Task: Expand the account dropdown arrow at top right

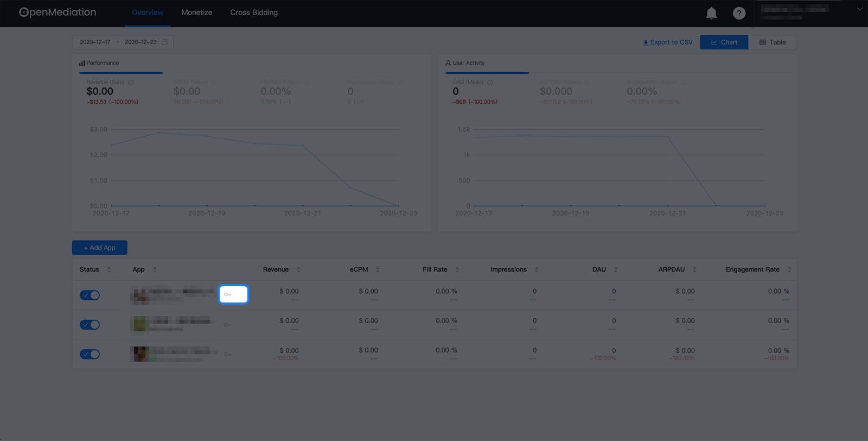Action: tap(859, 9)
